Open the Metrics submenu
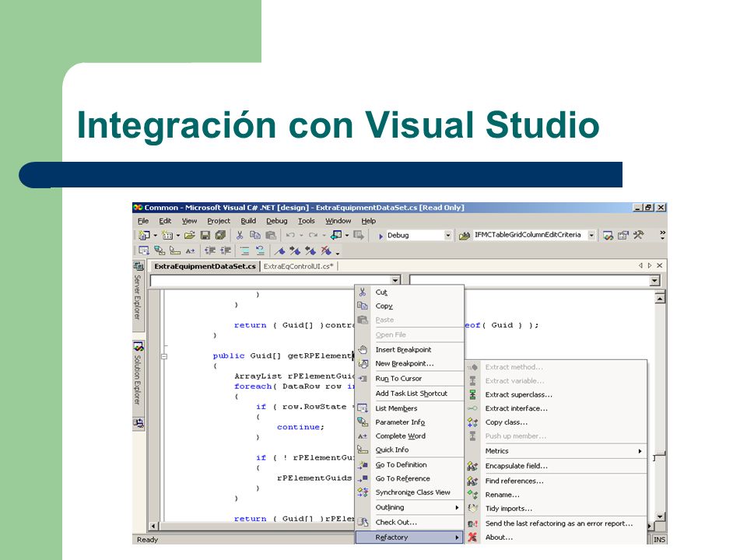747x560 pixels. [563, 451]
